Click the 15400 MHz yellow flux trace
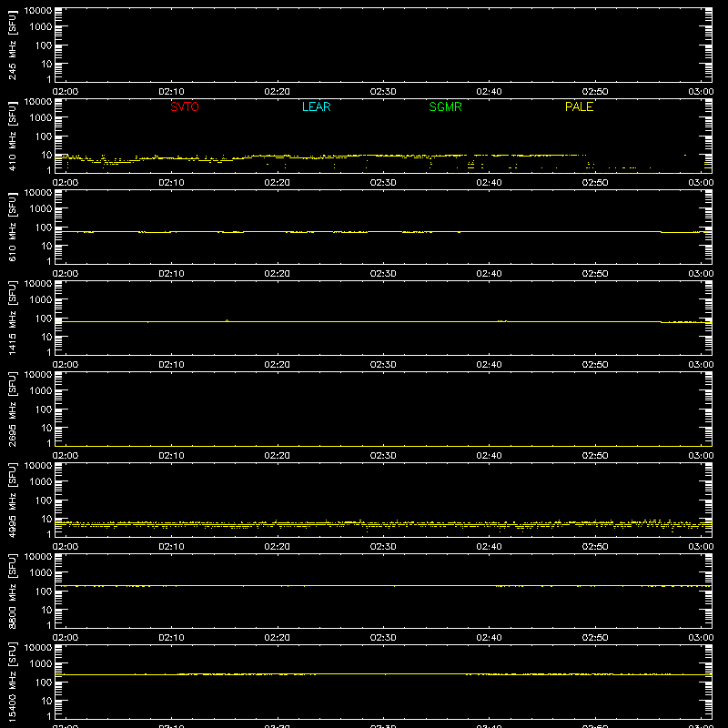The image size is (728, 728). (383, 674)
